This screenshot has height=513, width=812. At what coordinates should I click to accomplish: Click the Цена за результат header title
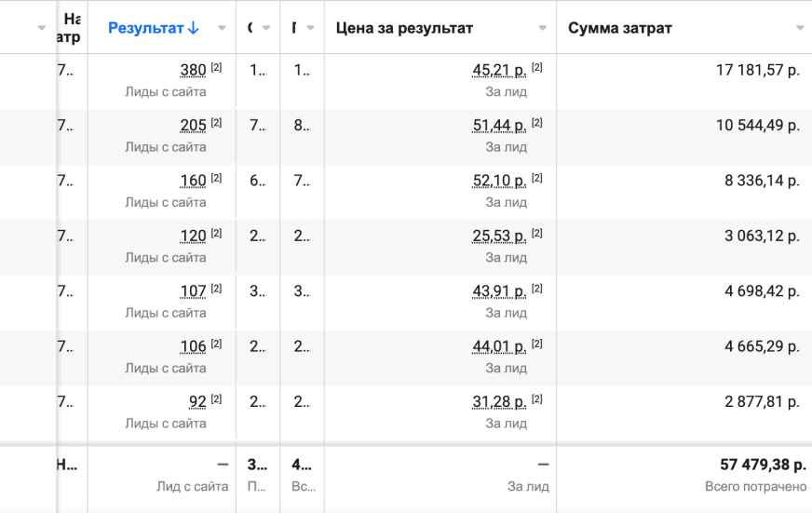point(404,28)
